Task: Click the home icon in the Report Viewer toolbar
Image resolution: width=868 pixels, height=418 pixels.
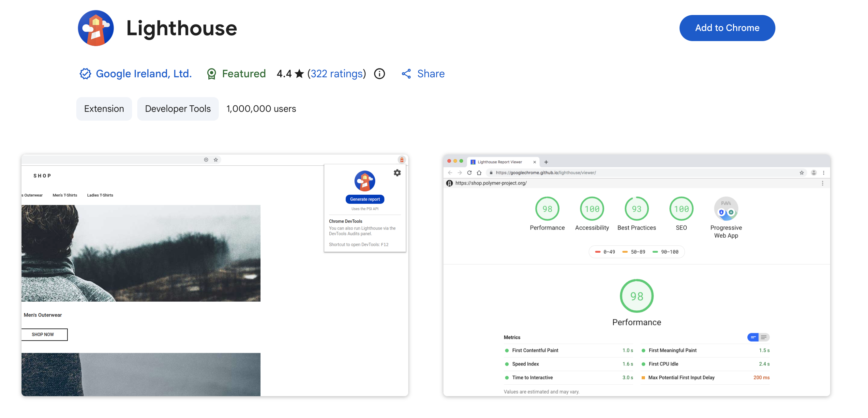Action: tap(479, 172)
